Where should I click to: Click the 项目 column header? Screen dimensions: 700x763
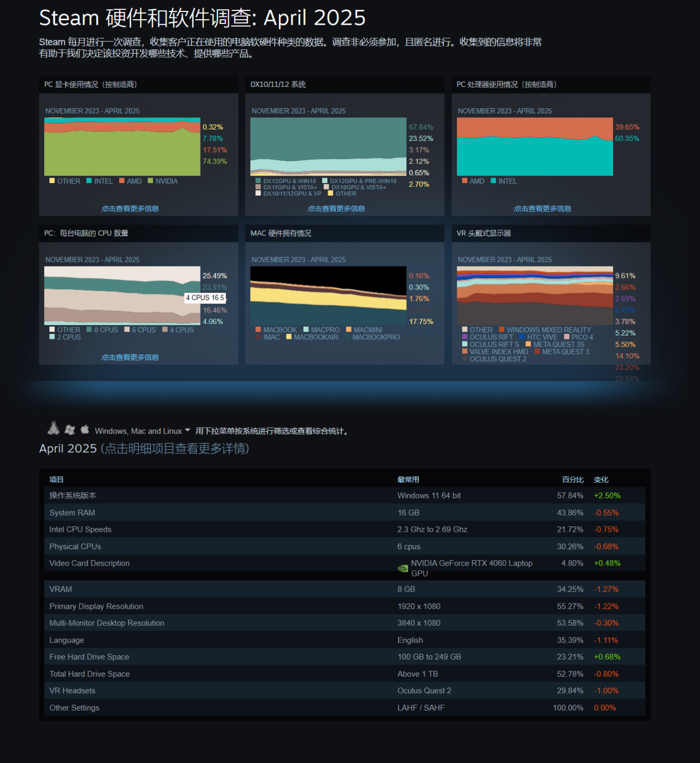56,479
